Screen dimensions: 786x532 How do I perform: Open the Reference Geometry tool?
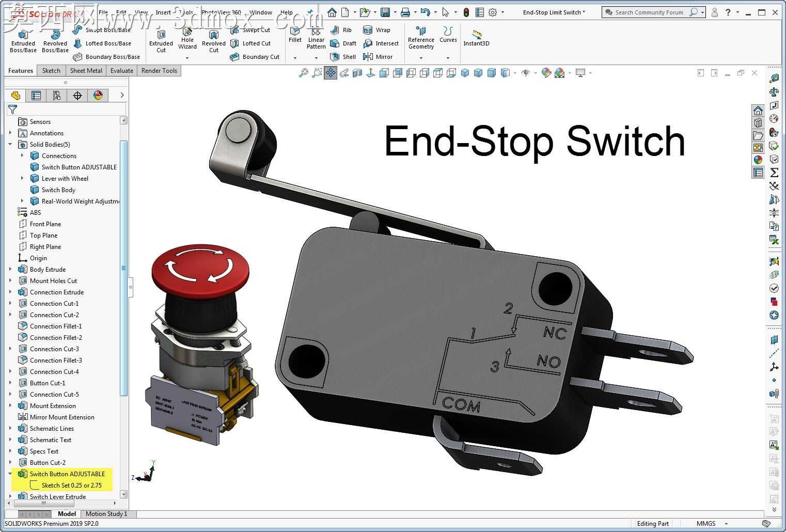point(421,38)
